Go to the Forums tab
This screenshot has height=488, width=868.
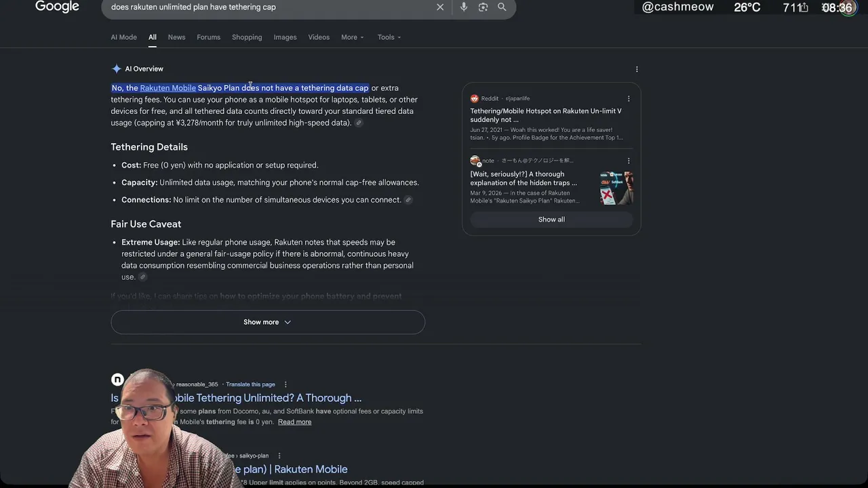click(x=209, y=37)
